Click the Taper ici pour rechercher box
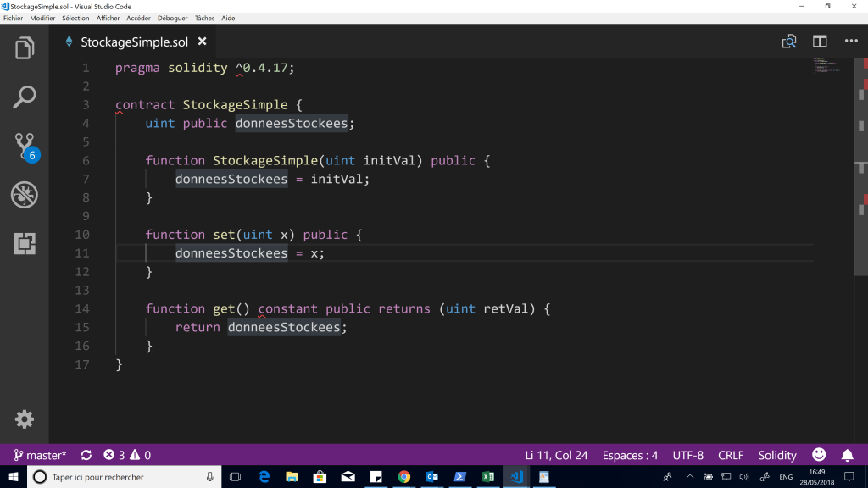The width and height of the screenshot is (868, 488). point(125,477)
